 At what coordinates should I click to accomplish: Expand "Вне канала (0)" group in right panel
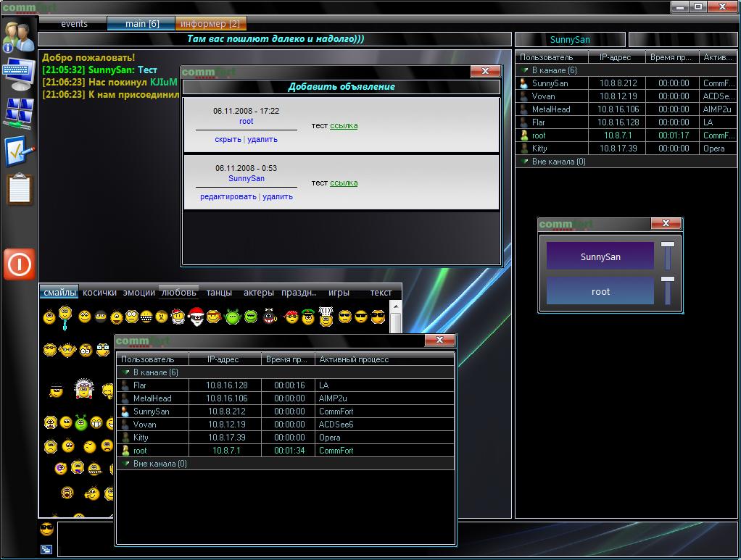[x=526, y=162]
